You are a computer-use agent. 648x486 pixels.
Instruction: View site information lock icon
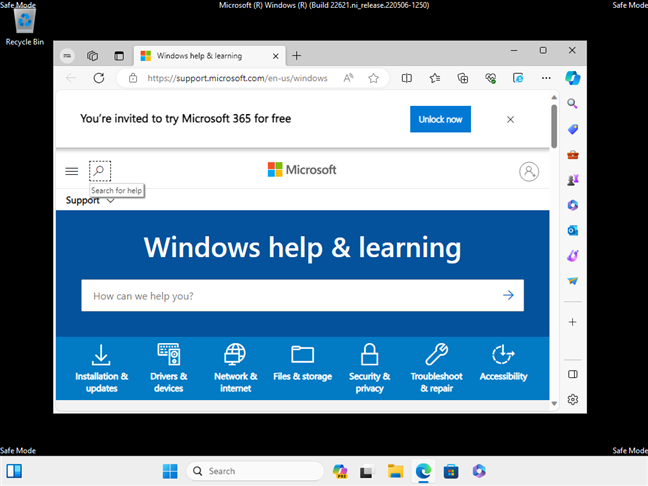133,78
